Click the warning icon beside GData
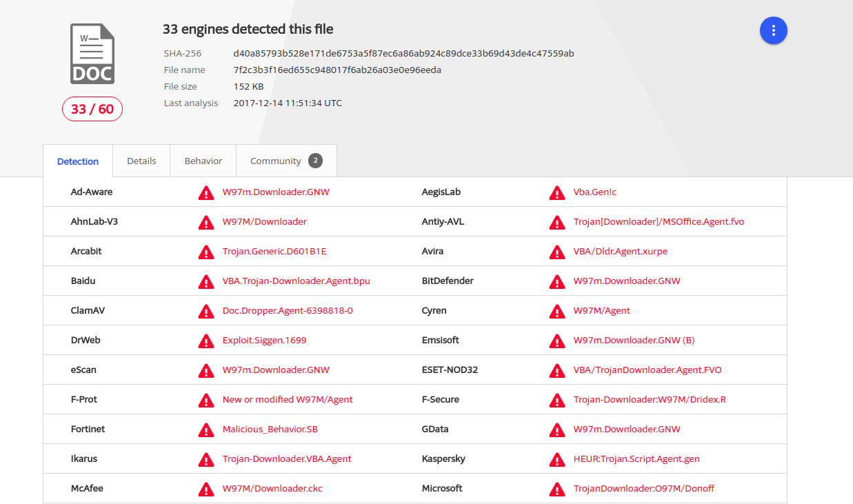The height and width of the screenshot is (504, 853). click(x=557, y=430)
